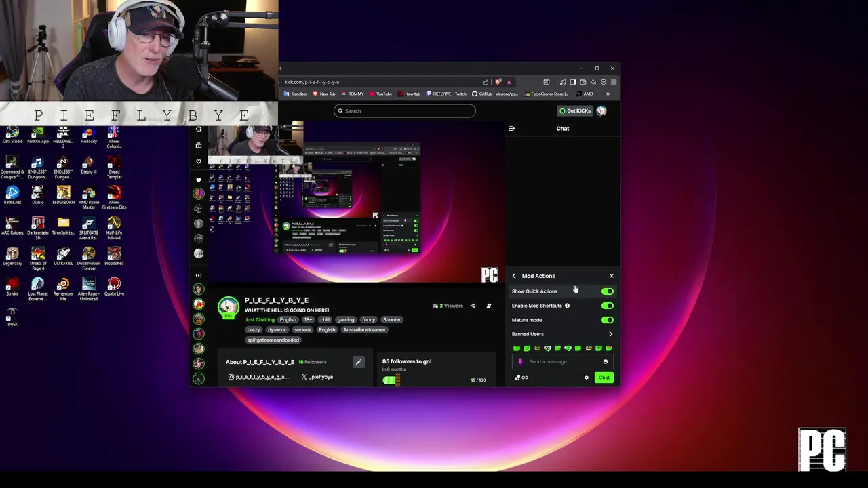Open the NVIDIA App desktop shortcut

click(x=38, y=135)
